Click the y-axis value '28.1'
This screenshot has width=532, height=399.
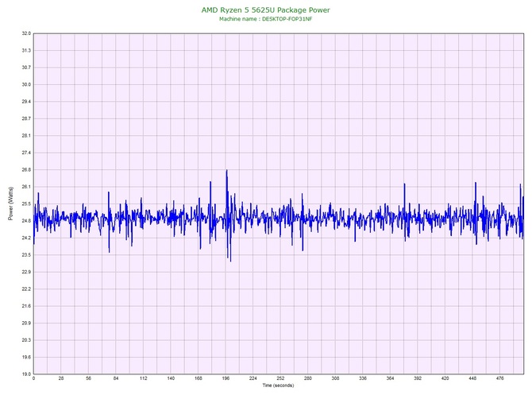pyautogui.click(x=26, y=136)
